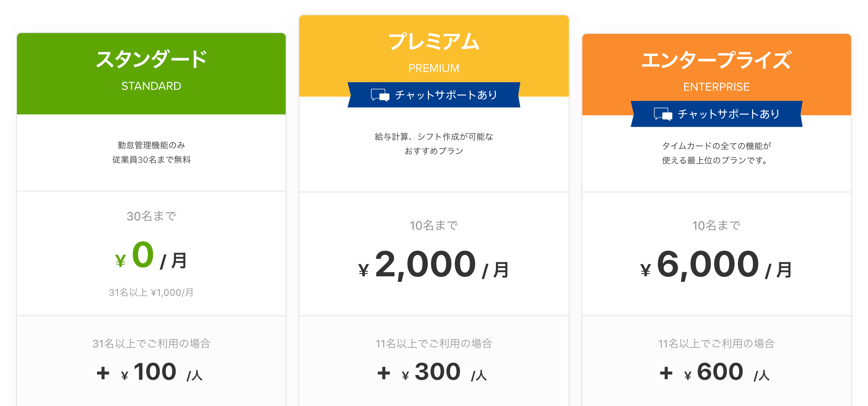The image size is (868, 406).
Task: Click the chat bubble icon in Premium banner
Action: (380, 95)
